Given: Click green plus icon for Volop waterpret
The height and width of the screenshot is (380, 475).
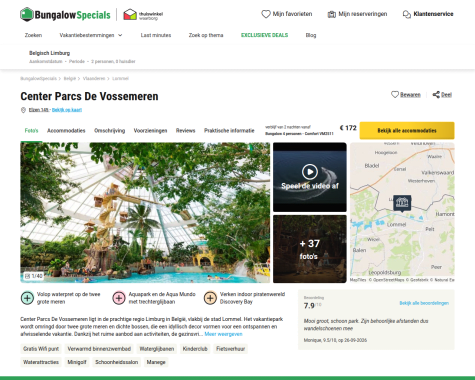Looking at the screenshot, I should coord(27,298).
